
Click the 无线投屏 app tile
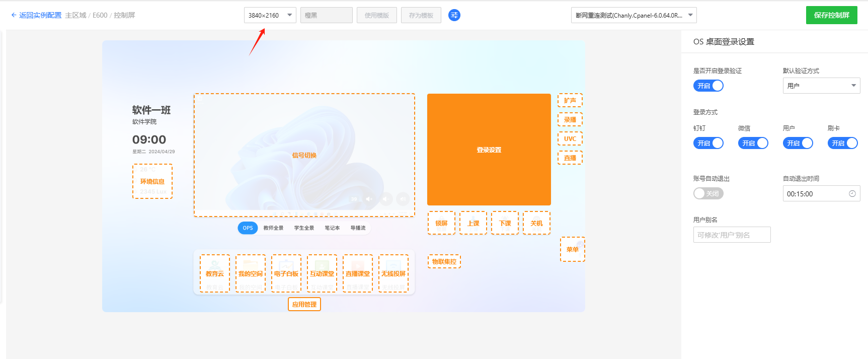pyautogui.click(x=393, y=273)
